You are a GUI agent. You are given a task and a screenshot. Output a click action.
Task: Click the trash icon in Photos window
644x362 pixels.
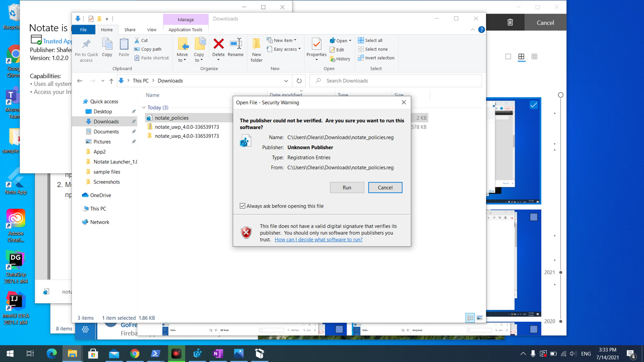coord(510,23)
